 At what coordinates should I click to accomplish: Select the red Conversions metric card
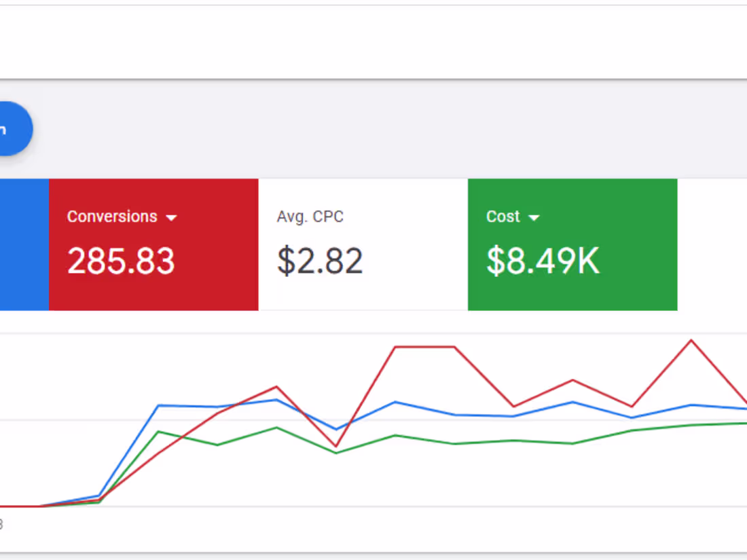click(x=153, y=244)
